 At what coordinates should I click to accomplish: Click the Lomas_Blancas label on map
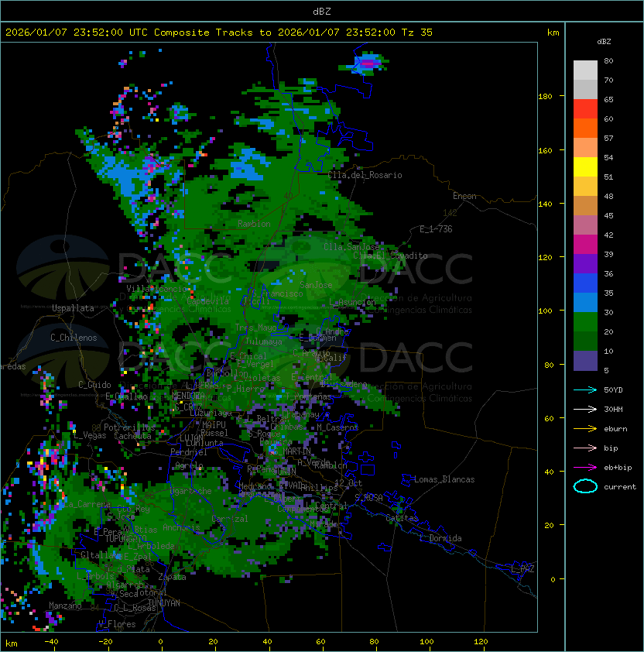tap(444, 479)
